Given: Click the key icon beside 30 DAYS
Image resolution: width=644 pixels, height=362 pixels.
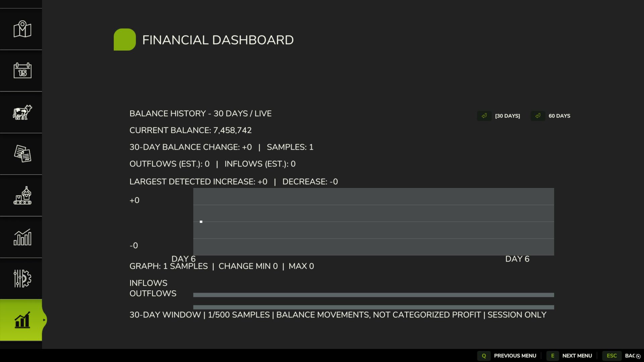Looking at the screenshot, I should 484,116.
